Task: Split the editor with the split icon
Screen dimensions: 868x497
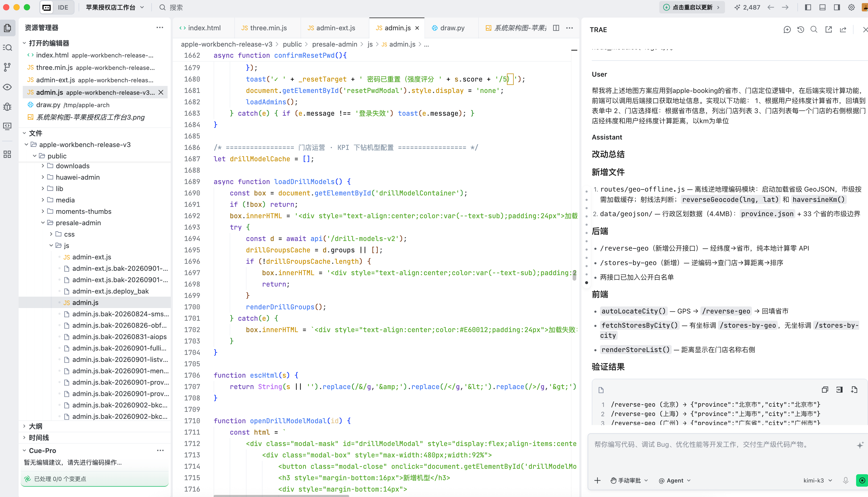Action: pos(556,28)
